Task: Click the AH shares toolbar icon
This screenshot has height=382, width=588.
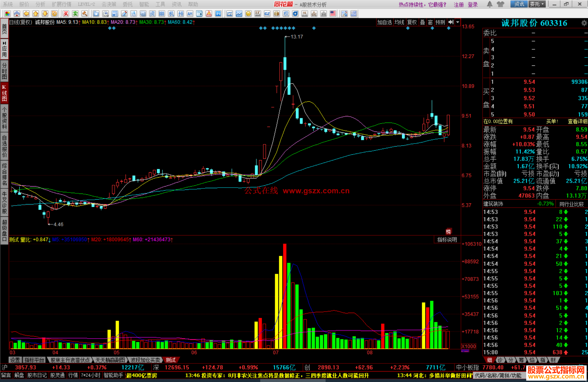Action: point(190,14)
